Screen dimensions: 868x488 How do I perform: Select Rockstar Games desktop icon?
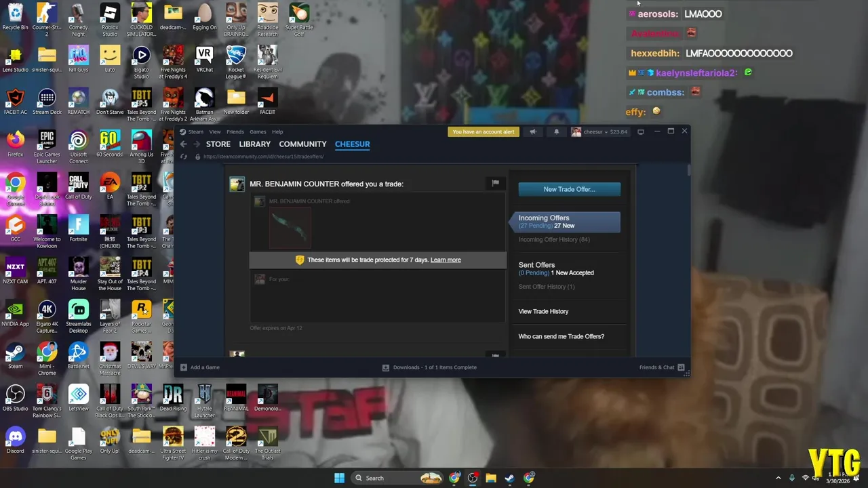click(x=141, y=317)
